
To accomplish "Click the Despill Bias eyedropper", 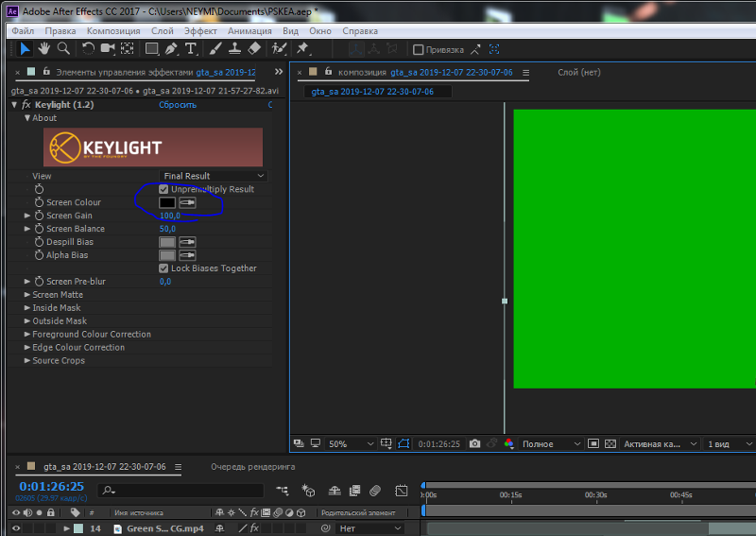I will pos(187,242).
